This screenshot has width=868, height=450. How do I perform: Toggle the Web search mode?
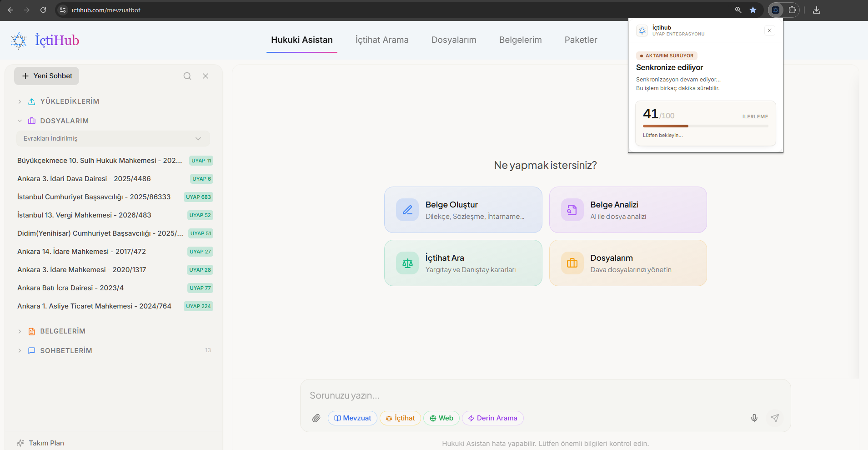tap(442, 418)
